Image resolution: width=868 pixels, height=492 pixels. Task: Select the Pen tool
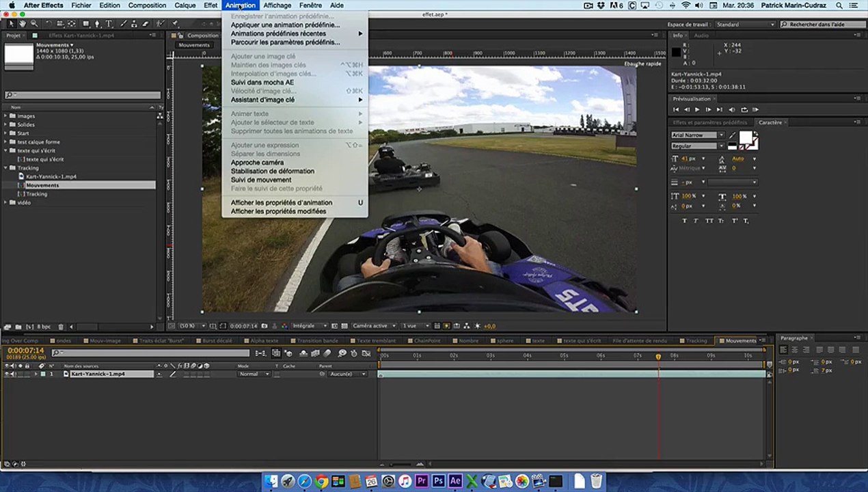coord(98,24)
